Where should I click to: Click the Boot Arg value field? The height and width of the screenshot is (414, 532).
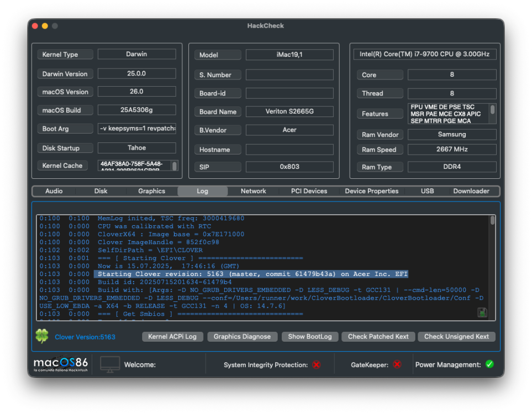pyautogui.click(x=137, y=129)
